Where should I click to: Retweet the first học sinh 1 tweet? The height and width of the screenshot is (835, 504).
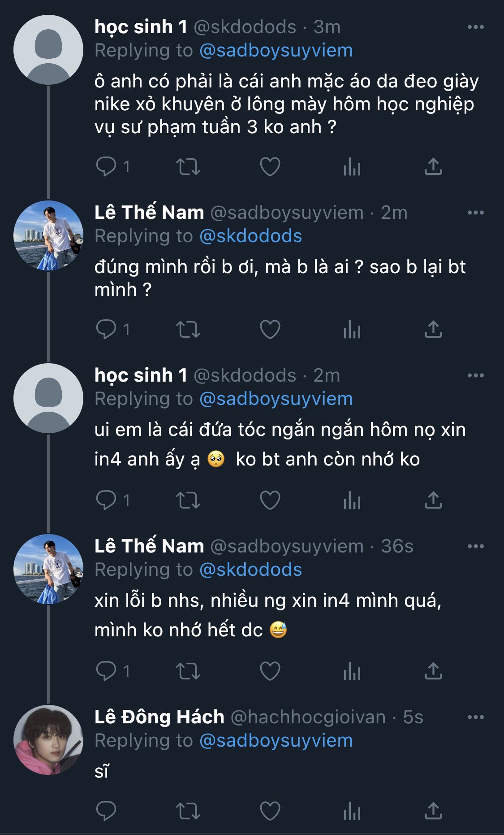pyautogui.click(x=188, y=167)
